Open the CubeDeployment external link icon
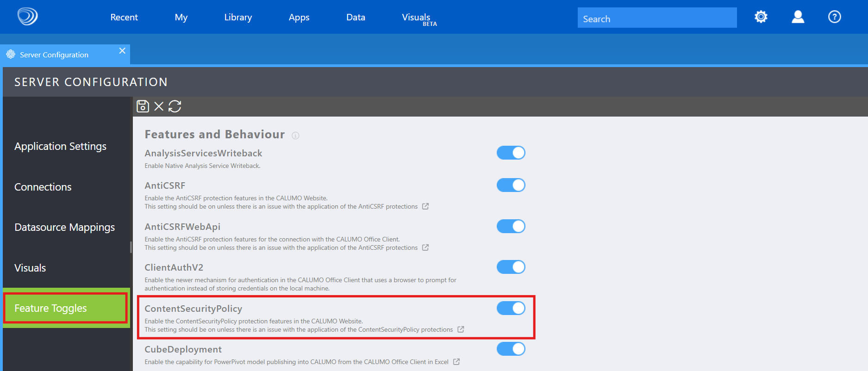The height and width of the screenshot is (371, 868). [456, 362]
